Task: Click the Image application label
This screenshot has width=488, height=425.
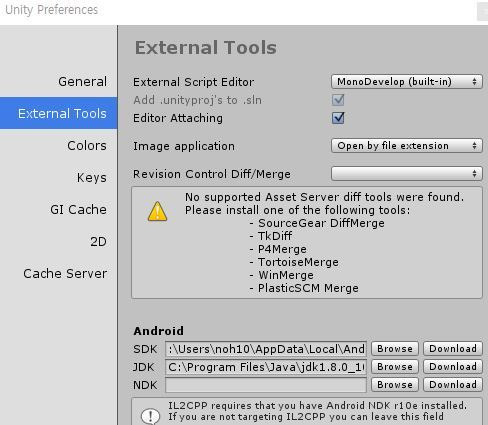Action: (184, 146)
